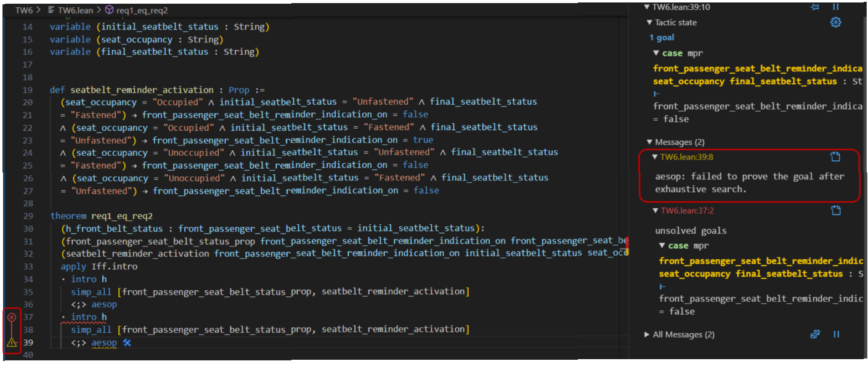This screenshot has width=868, height=369.
Task: Pause updates in All Messages section
Action: click(836, 335)
